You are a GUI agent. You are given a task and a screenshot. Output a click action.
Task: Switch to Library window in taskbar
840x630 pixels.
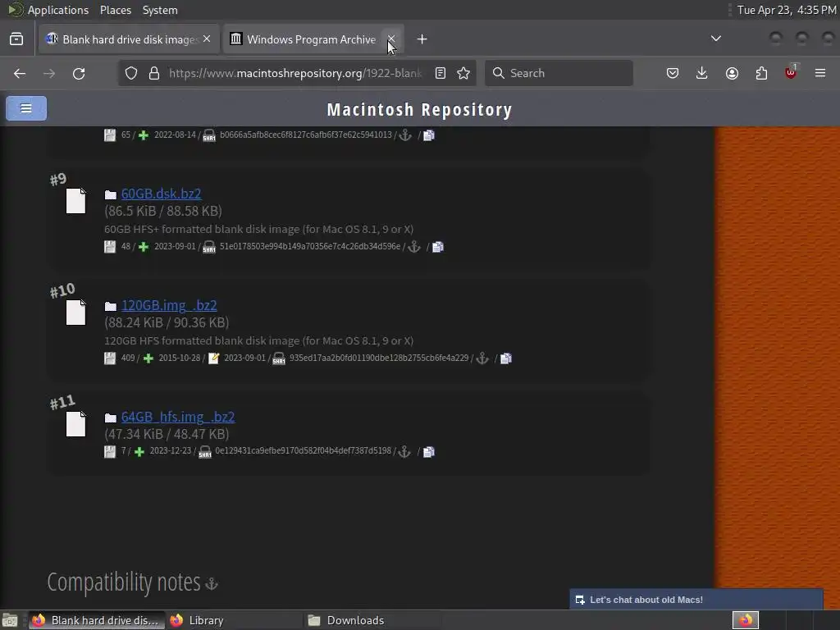click(x=234, y=620)
